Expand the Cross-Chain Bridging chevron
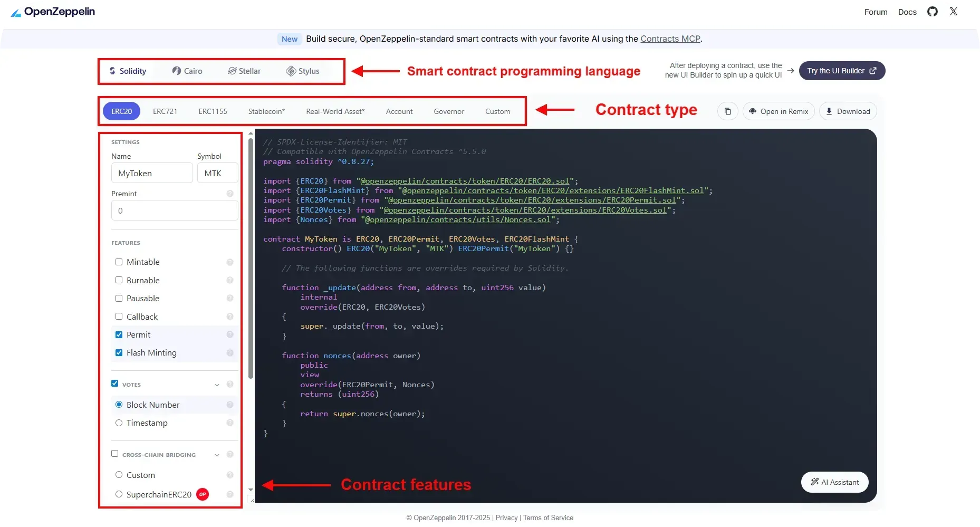Screen dimensions: 980x527 tap(217, 455)
